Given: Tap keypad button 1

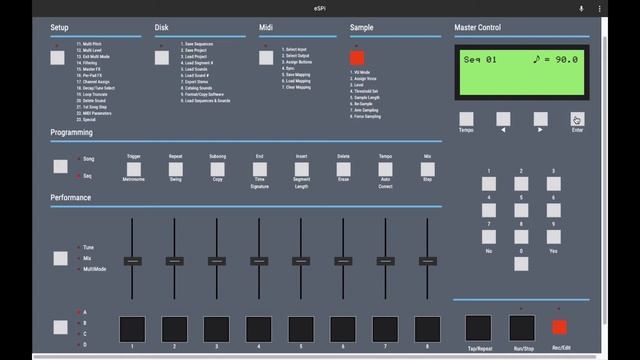Looking at the screenshot, I should (489, 184).
